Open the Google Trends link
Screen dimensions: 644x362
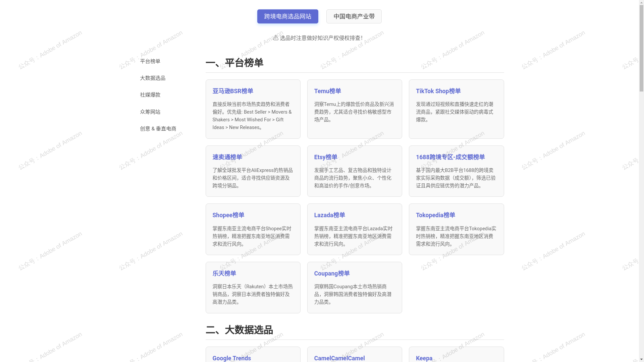pyautogui.click(x=231, y=358)
